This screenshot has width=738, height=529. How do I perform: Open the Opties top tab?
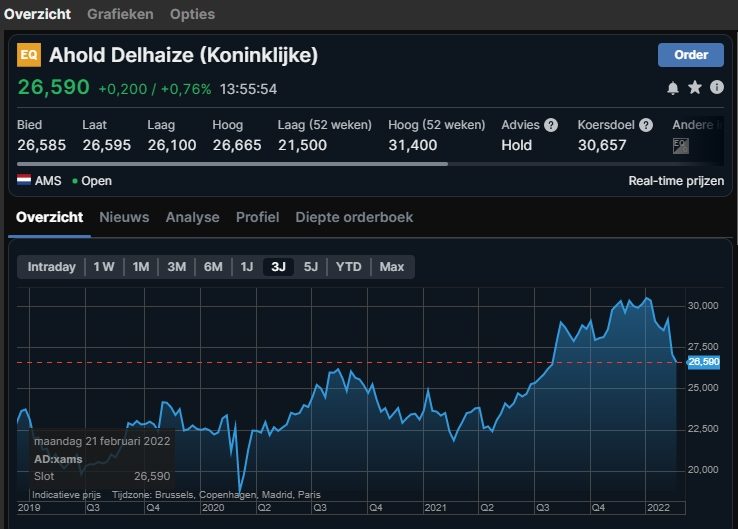point(192,14)
